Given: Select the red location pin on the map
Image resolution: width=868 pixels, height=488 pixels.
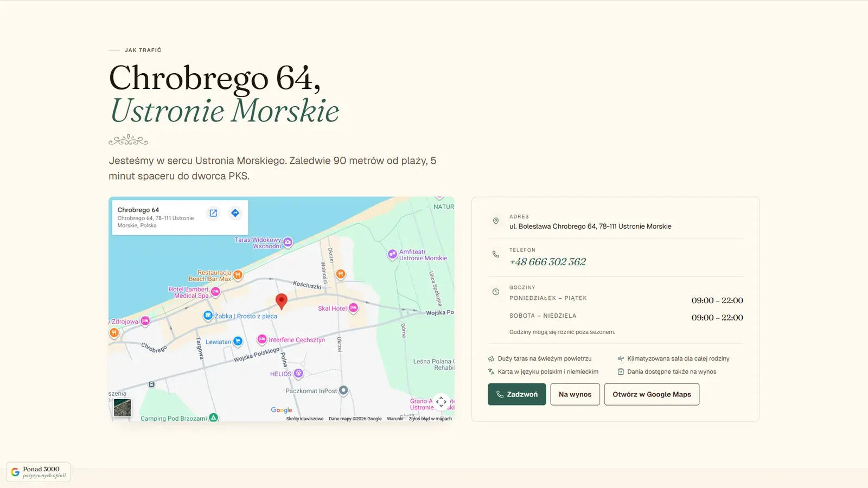Looking at the screenshot, I should (281, 301).
